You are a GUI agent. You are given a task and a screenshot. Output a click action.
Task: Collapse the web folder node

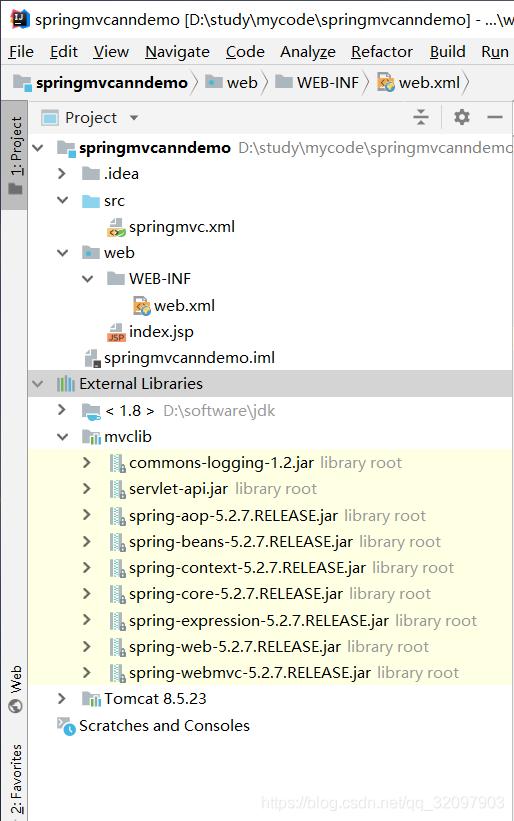coord(62,253)
